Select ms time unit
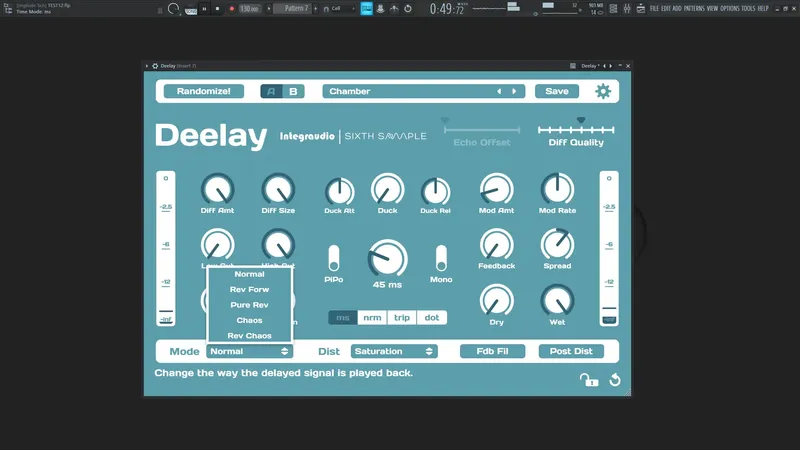Screen dimensions: 800x450 343,317
